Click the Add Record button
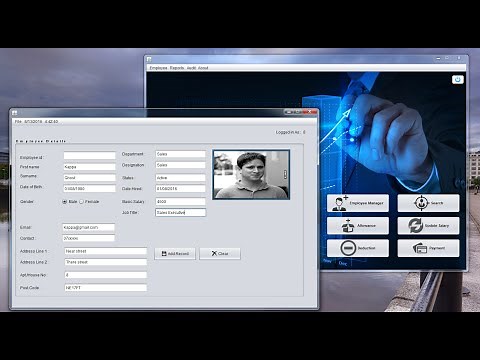The height and width of the screenshot is (360, 480). coord(175,254)
